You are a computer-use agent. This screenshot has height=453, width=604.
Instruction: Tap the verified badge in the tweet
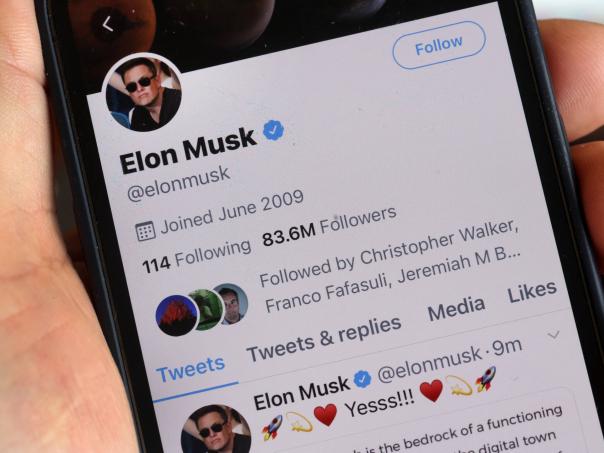[x=362, y=379]
